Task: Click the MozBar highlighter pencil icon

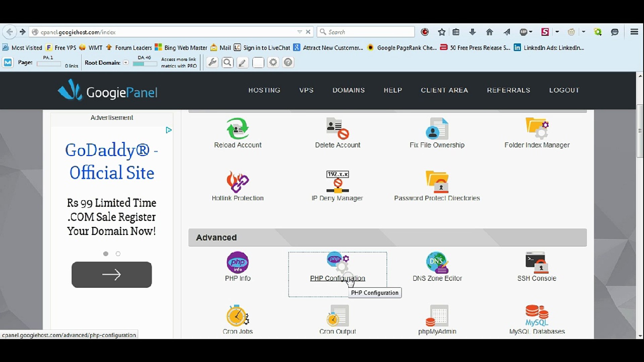Action: (243, 62)
